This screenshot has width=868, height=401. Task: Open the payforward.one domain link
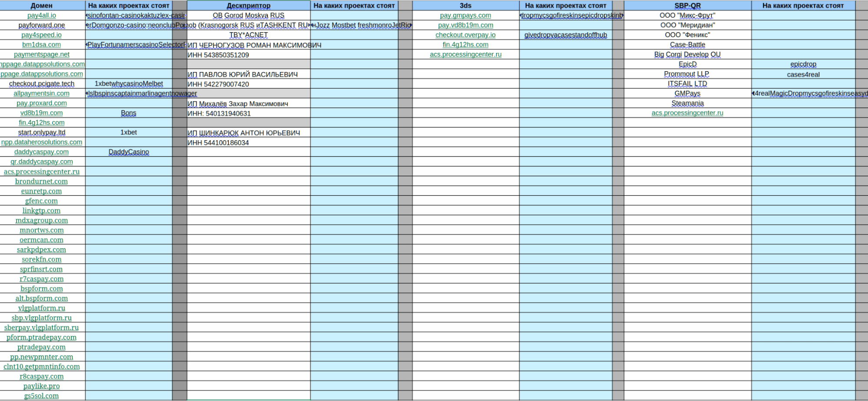point(42,25)
